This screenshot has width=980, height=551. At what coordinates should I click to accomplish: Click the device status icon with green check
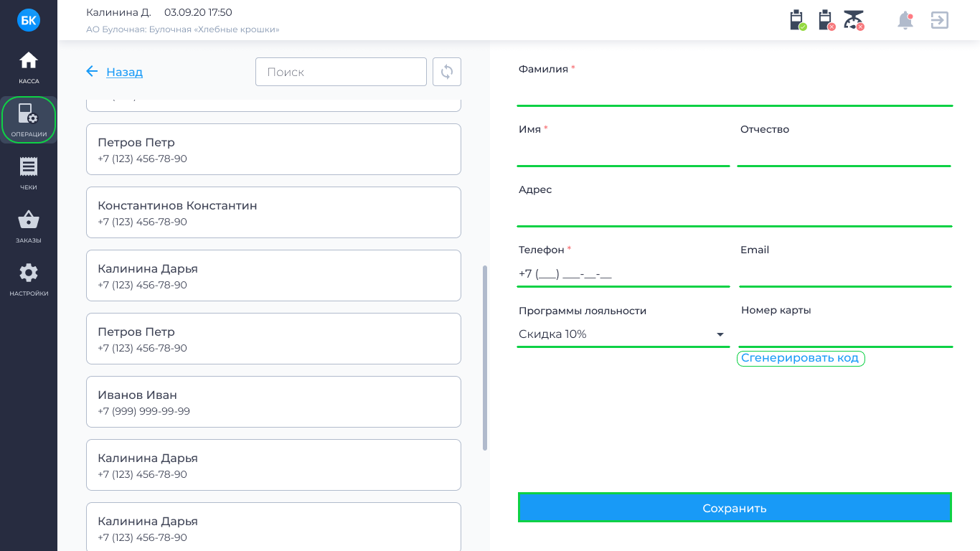[798, 20]
